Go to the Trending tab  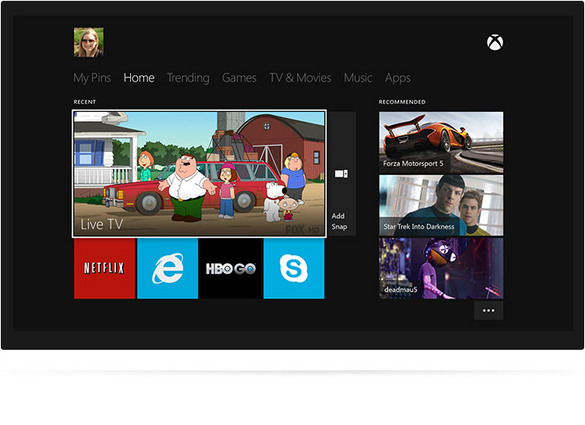188,78
